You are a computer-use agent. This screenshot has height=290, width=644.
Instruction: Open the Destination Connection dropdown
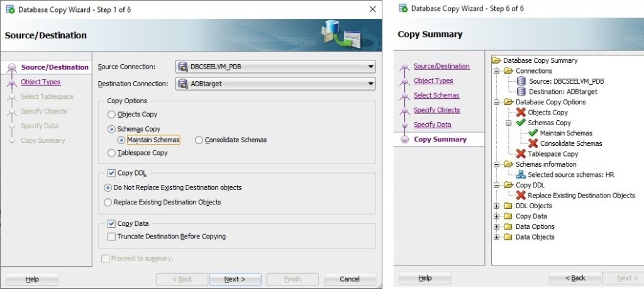click(370, 84)
